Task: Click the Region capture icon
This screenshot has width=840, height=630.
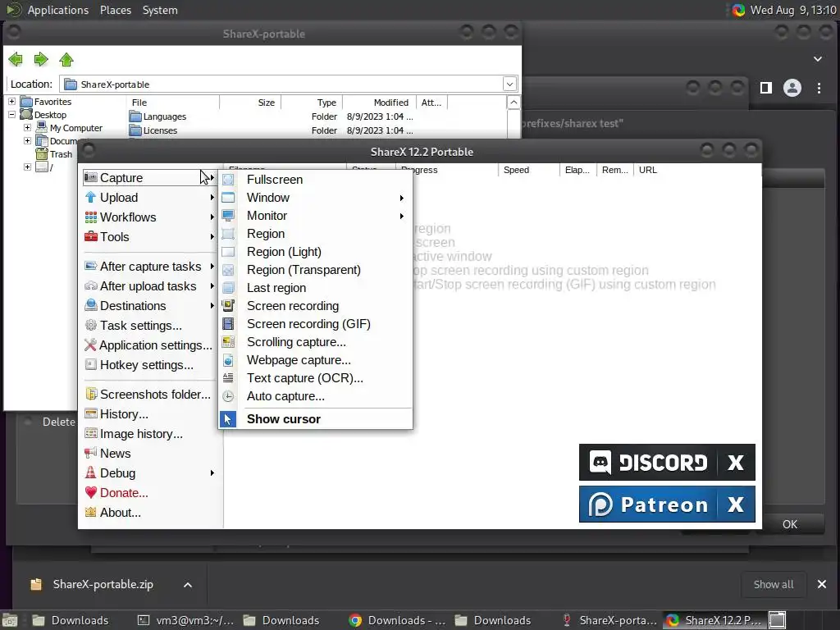Action: click(x=228, y=234)
